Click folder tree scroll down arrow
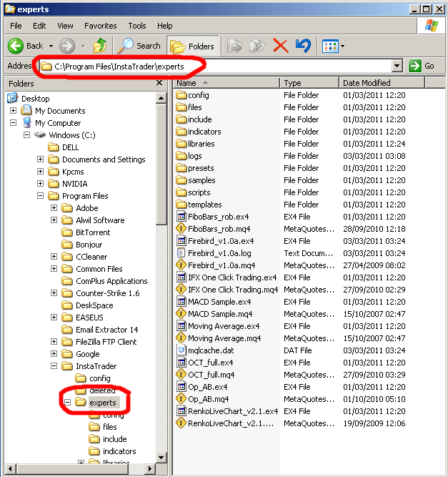Viewport: 448px width, 477px height. coord(161,457)
